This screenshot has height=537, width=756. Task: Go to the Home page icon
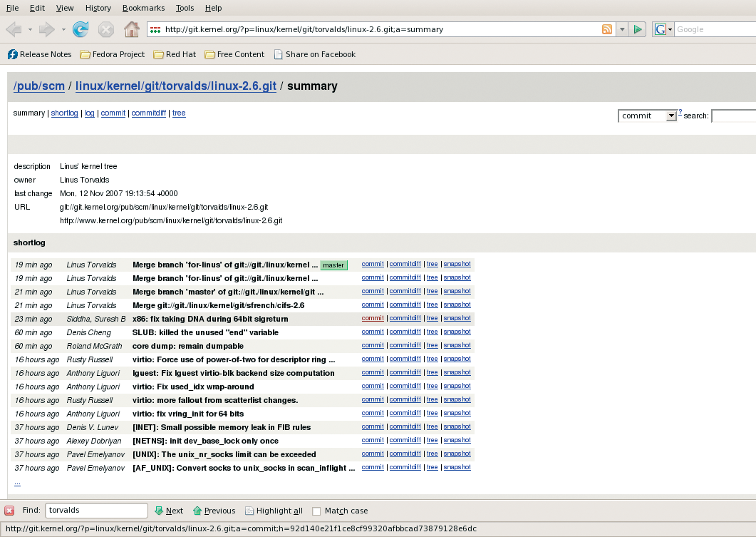pos(132,29)
